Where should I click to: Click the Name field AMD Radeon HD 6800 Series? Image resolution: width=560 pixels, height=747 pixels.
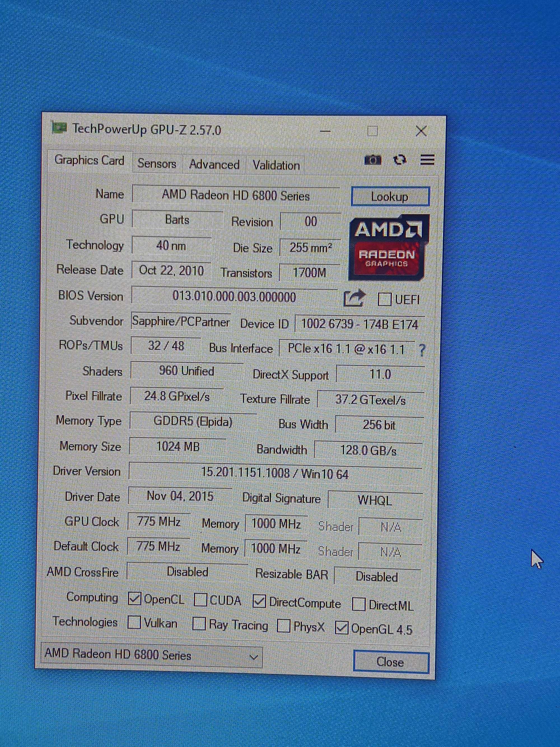pyautogui.click(x=236, y=195)
